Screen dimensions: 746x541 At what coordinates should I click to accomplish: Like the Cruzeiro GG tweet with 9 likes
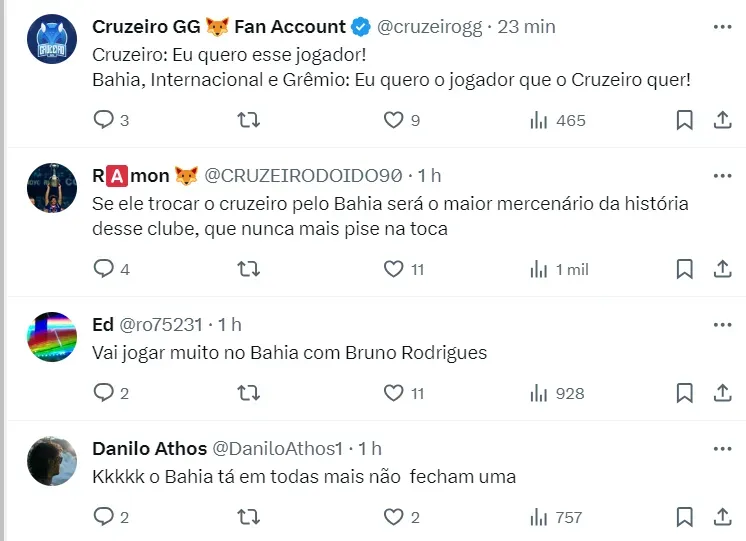[x=394, y=121]
